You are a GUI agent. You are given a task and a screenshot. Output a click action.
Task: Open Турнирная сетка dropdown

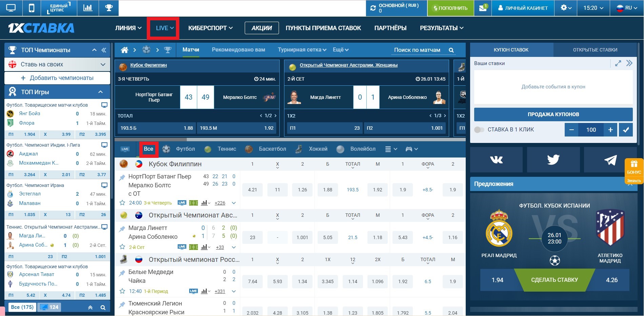302,50
